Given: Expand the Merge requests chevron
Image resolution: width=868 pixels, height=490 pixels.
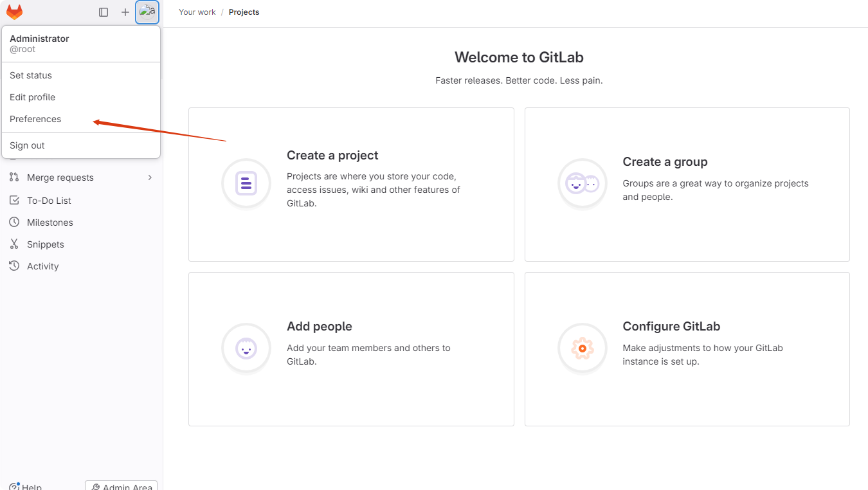Looking at the screenshot, I should point(150,177).
